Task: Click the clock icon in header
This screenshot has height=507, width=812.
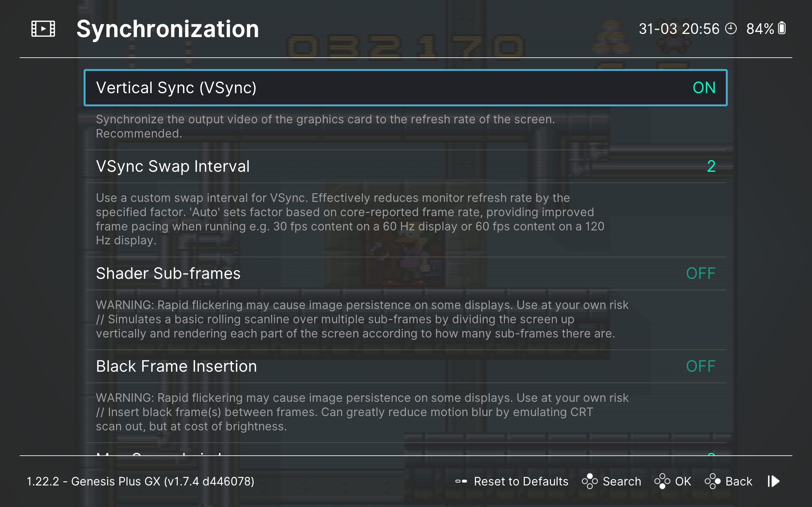Action: tap(730, 29)
